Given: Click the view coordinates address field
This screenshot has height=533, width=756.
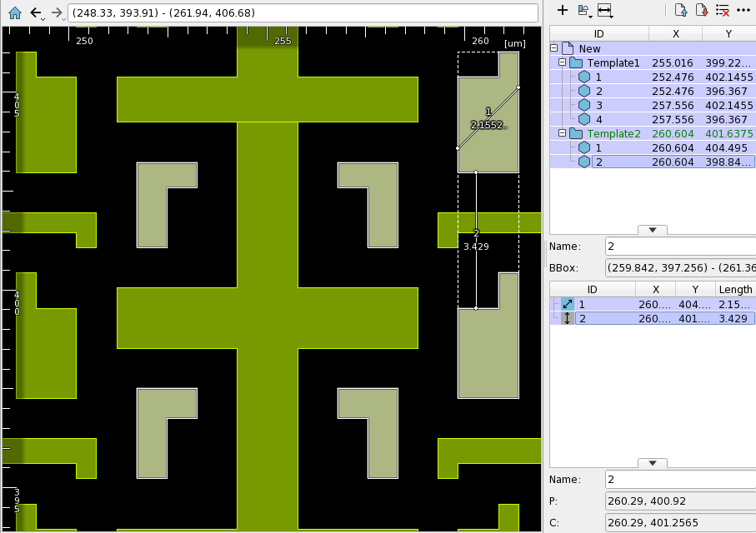Looking at the screenshot, I should point(303,12).
